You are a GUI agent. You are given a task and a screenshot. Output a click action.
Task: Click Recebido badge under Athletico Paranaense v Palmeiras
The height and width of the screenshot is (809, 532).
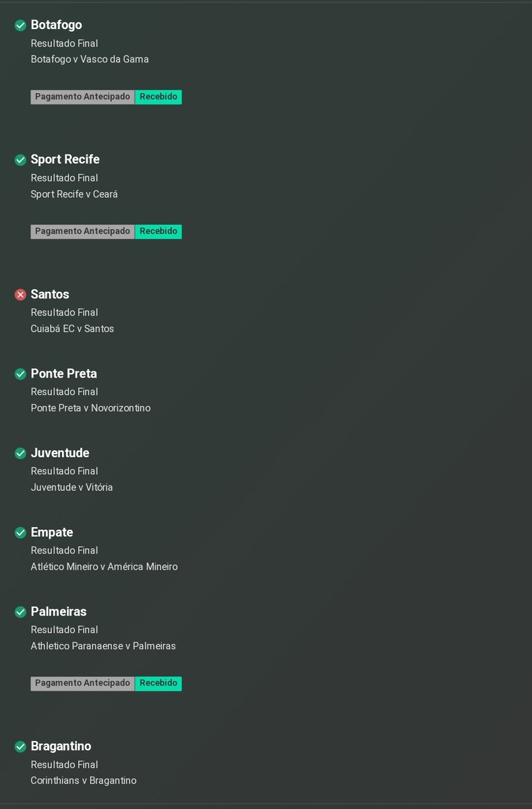pos(158,684)
